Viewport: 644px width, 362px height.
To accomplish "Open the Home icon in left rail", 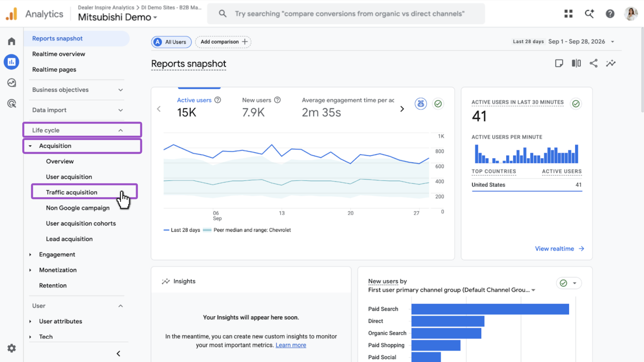I will 12,41.
